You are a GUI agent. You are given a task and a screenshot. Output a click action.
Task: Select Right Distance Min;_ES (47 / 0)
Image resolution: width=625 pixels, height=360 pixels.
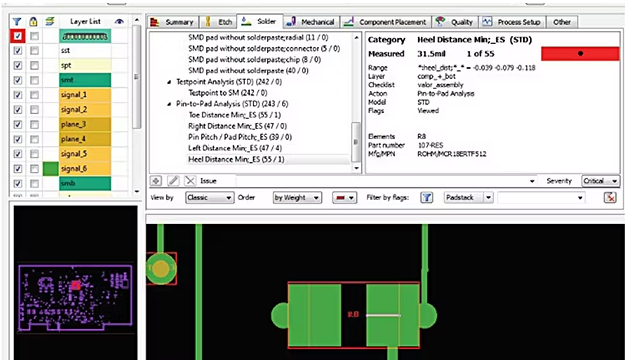[238, 126]
